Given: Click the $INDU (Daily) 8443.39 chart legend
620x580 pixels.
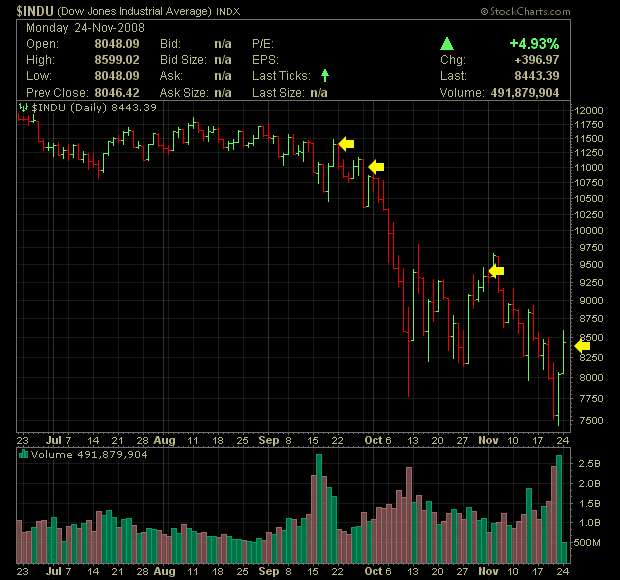Looking at the screenshot, I should [x=94, y=107].
